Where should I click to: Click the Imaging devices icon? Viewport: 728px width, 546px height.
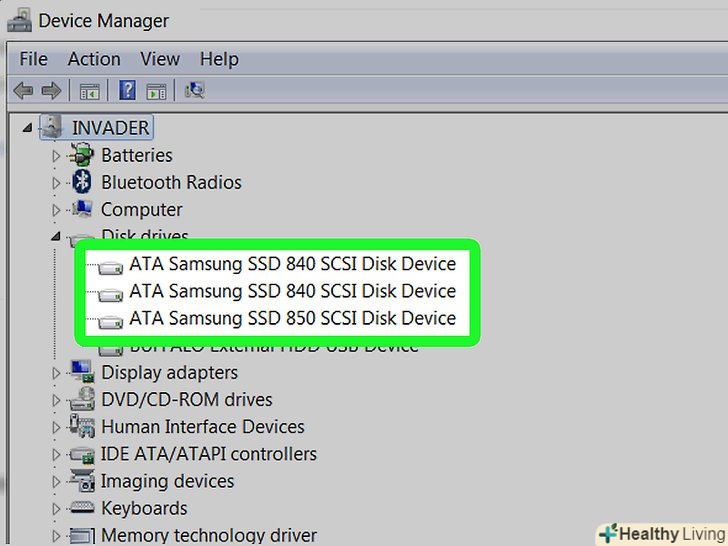tap(82, 480)
